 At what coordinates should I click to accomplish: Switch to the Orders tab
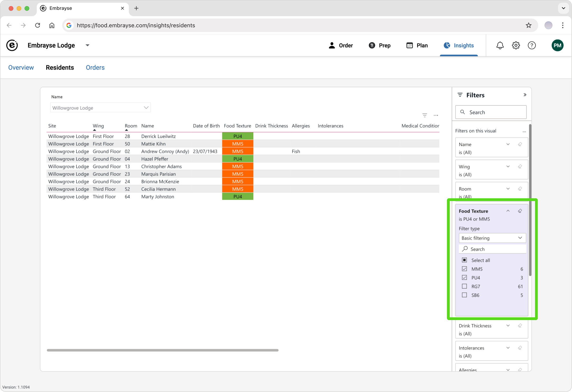[95, 68]
